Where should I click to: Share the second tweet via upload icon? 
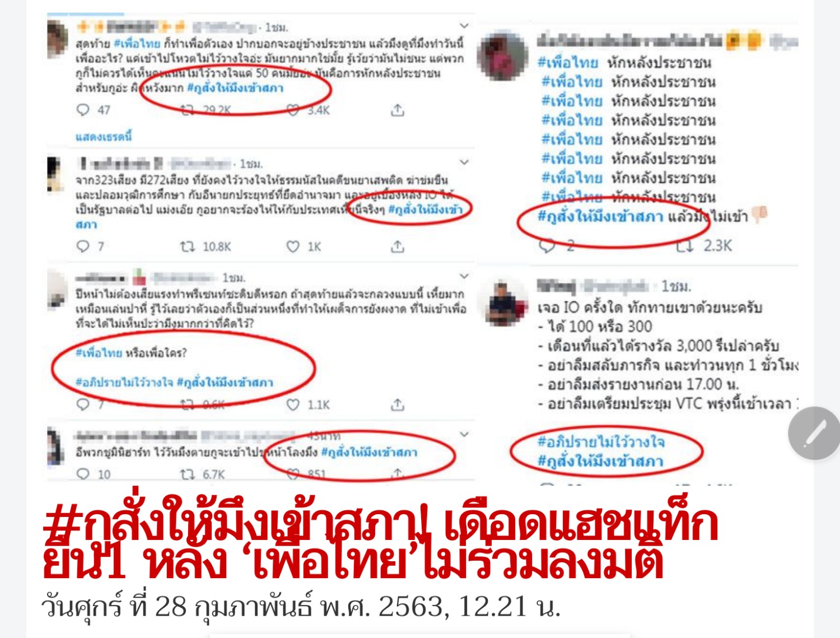tap(397, 246)
